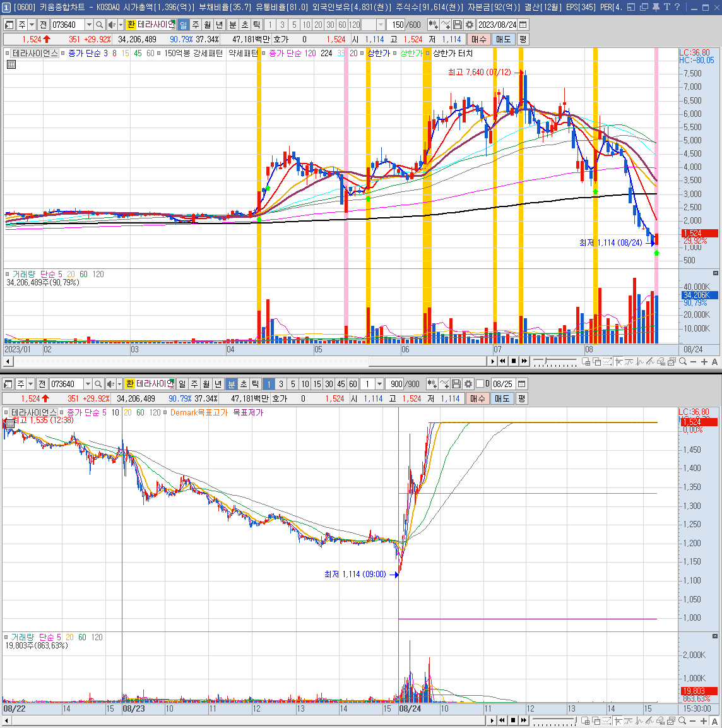Click the 150 bar count field in the upper chart

point(397,25)
